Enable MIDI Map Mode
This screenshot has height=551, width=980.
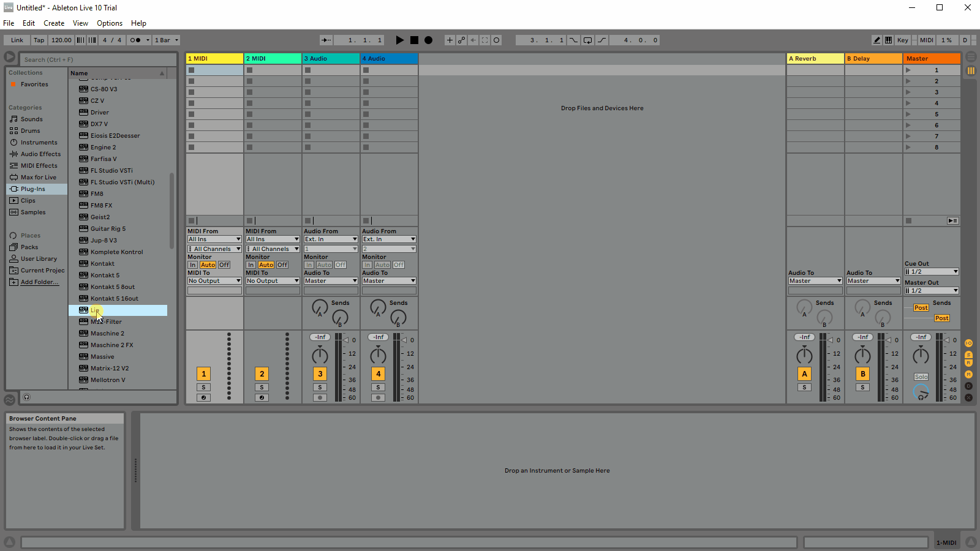click(927, 40)
